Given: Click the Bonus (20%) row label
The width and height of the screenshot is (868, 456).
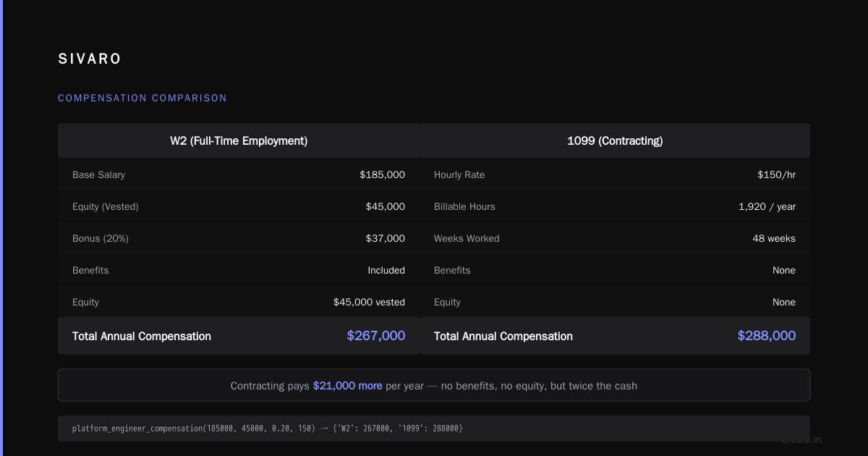Looking at the screenshot, I should click(101, 238).
